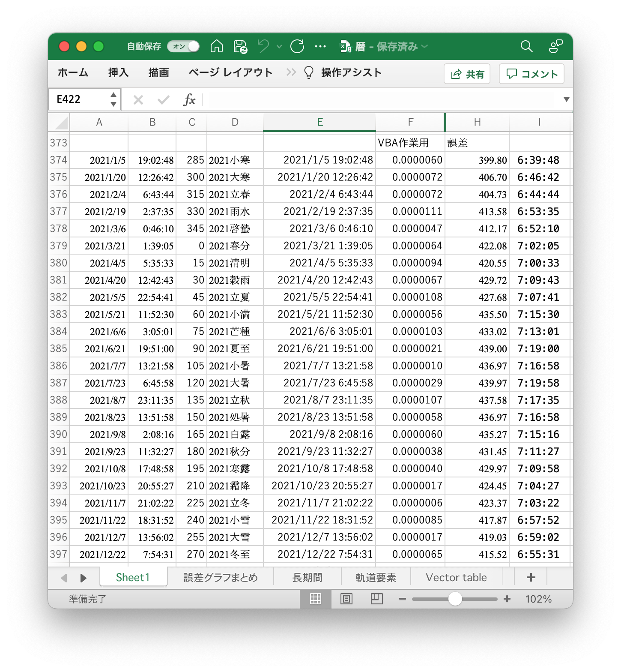Click the zoom slider handle
The height and width of the screenshot is (672, 621).
tap(455, 599)
